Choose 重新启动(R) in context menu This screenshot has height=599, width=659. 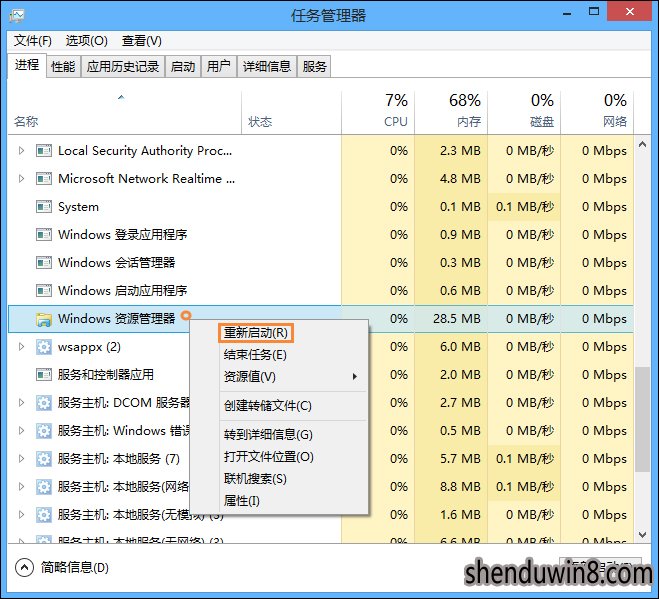coord(256,333)
